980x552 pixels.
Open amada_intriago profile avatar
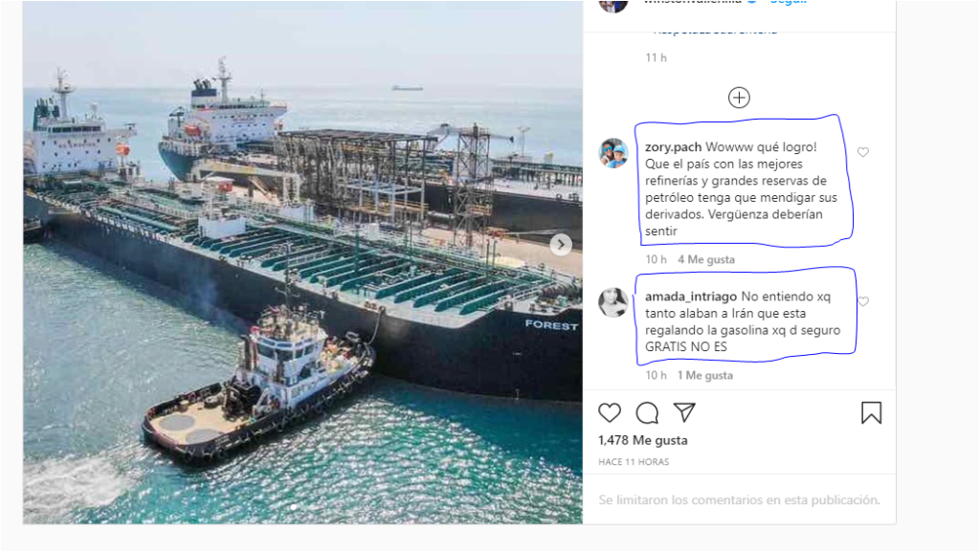coord(613,302)
